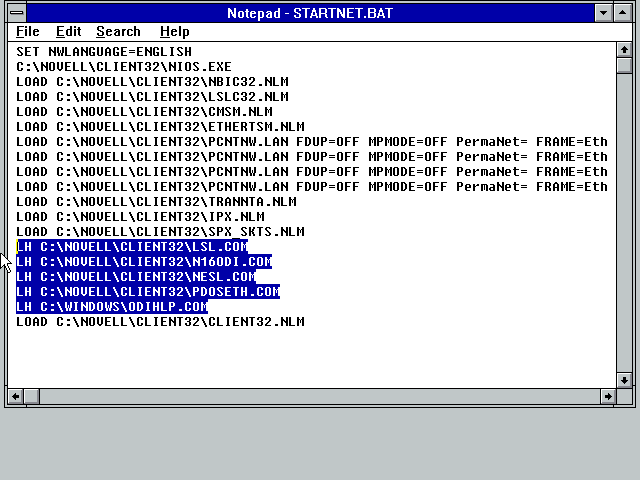Open the Help menu
The width and height of the screenshot is (640, 480).
coord(175,31)
